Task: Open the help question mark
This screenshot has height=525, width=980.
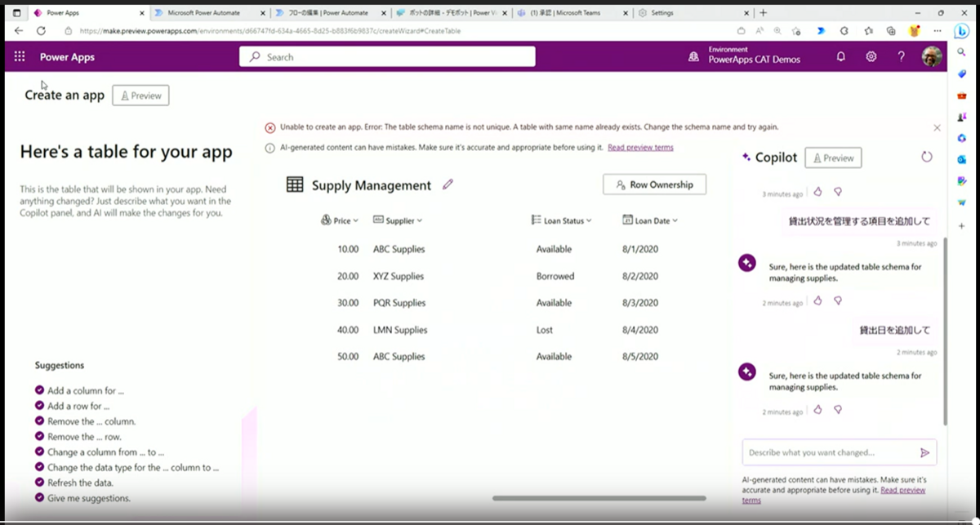Action: [x=902, y=57]
